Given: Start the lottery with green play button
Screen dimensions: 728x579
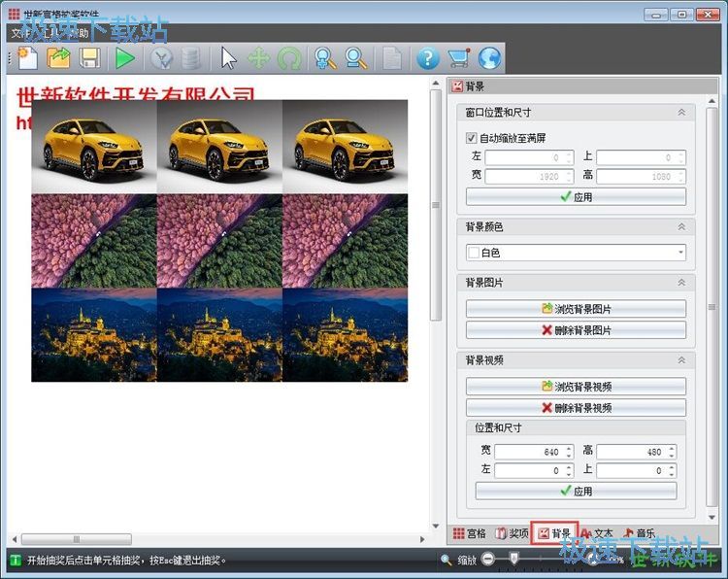Looking at the screenshot, I should [x=125, y=58].
